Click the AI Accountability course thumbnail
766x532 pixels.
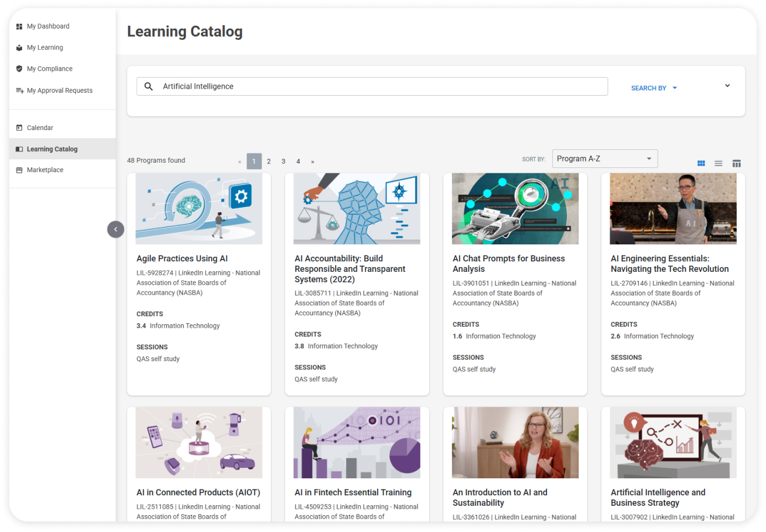pos(357,208)
